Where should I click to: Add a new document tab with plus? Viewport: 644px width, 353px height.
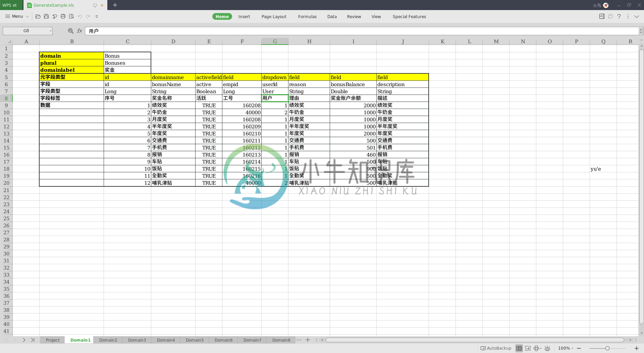click(115, 5)
